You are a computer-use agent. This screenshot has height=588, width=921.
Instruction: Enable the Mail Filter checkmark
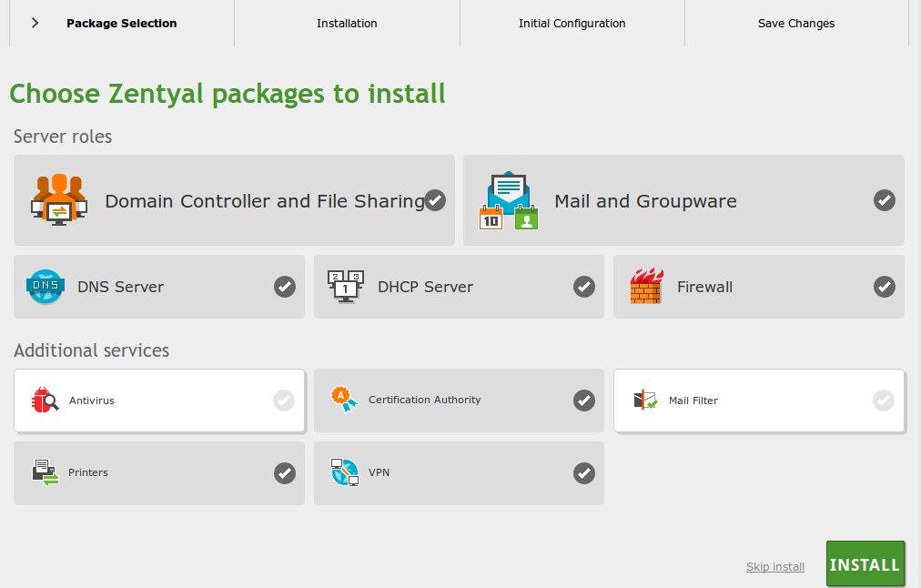pyautogui.click(x=884, y=400)
